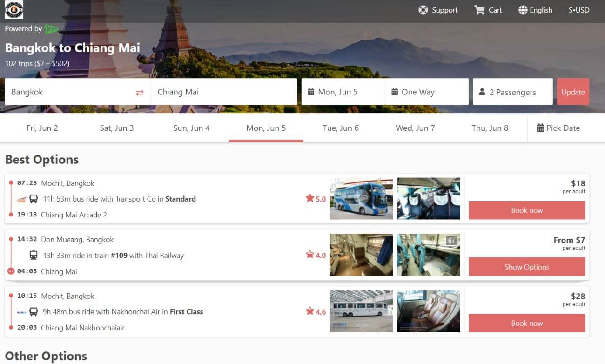605x364 pixels.
Task: Open the Mon, Jun 5 date field
Action: [343, 92]
